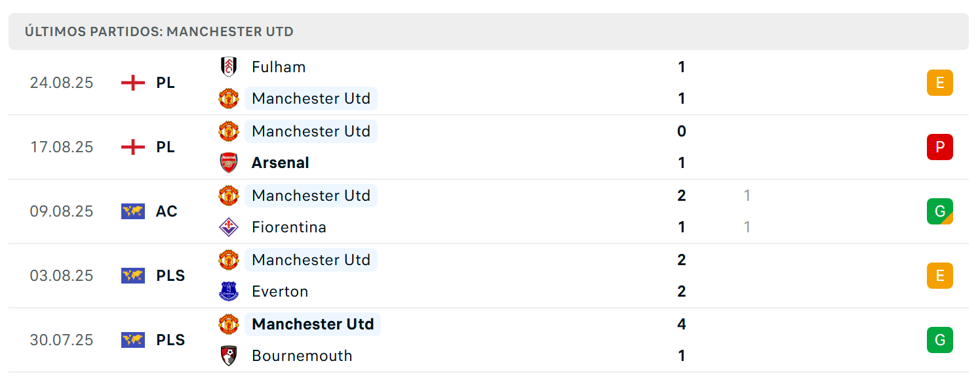980x380 pixels.
Task: Click the E badge for the Everton match
Action: [x=939, y=276]
